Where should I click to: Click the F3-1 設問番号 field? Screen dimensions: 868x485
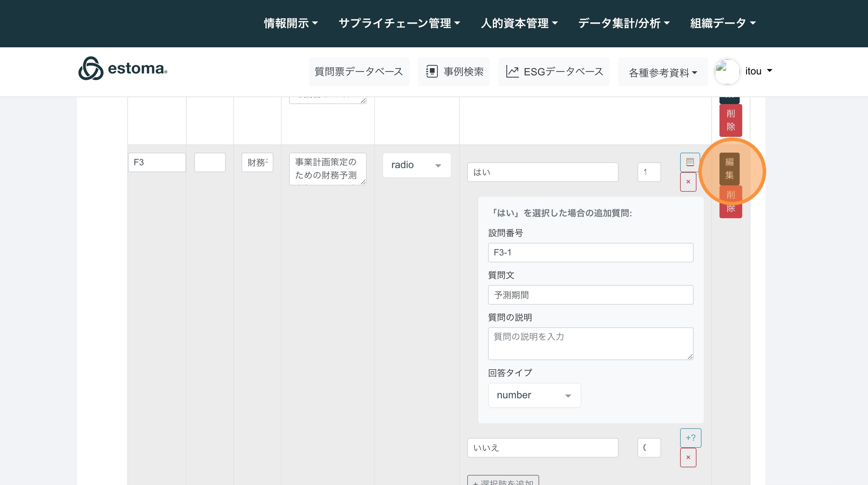click(590, 253)
